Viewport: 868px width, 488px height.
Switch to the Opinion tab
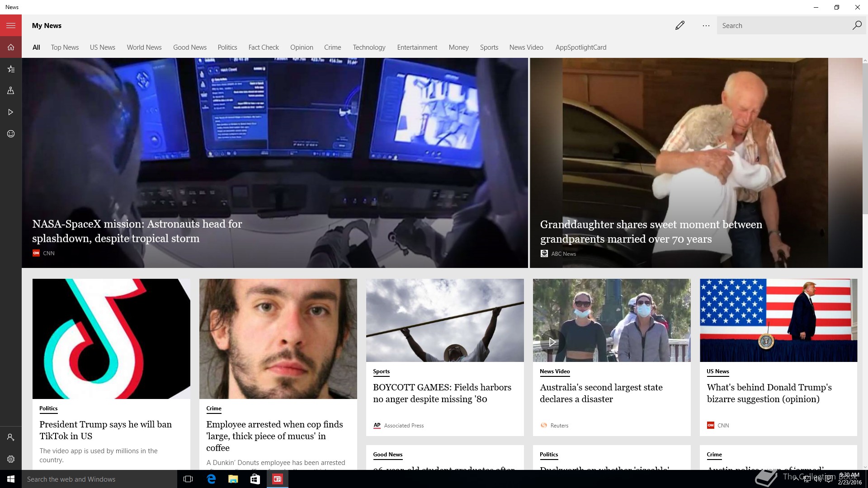point(302,47)
